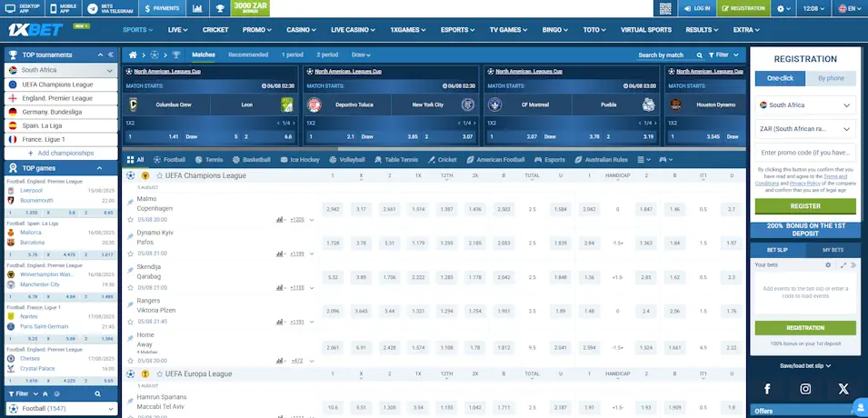
Task: Filter events by Esports
Action: 550,159
